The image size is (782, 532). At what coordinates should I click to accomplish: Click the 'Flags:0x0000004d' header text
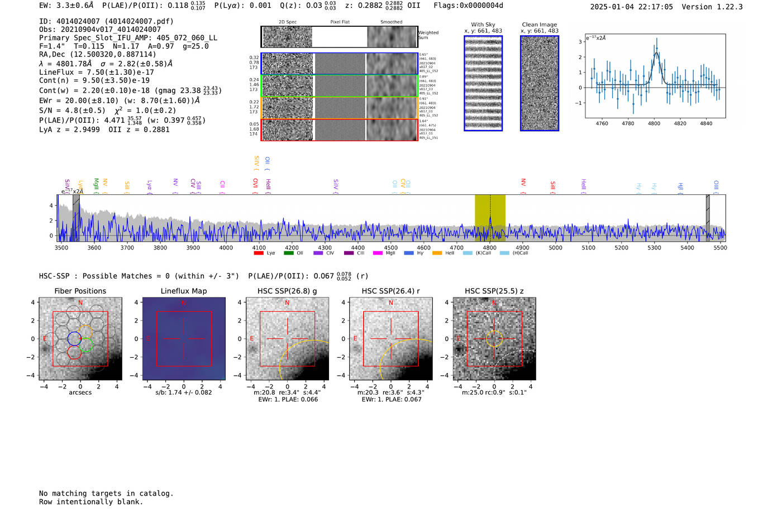[x=468, y=6]
